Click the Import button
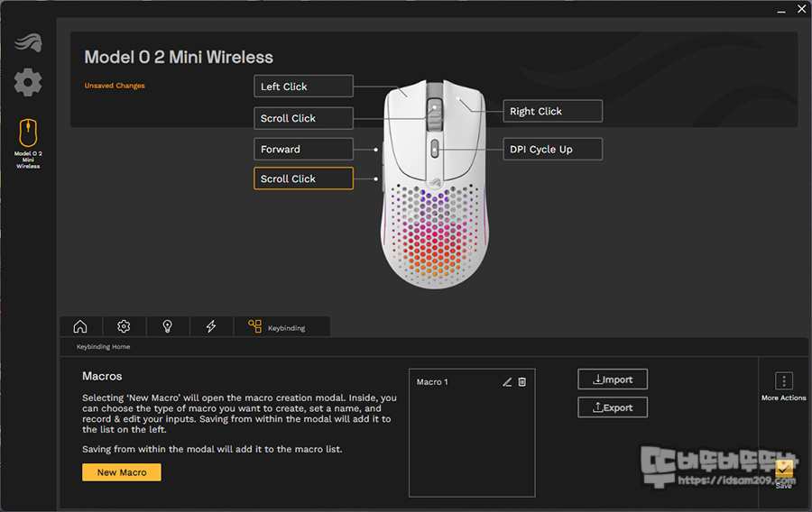812x512 pixels. click(613, 379)
